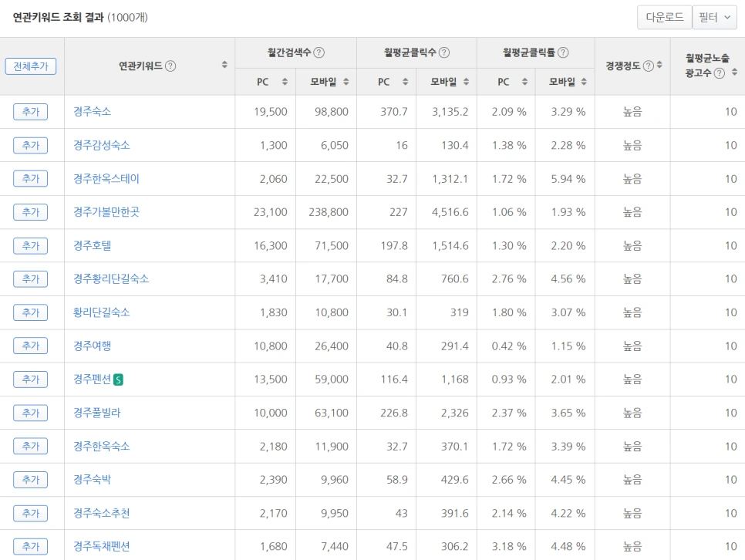Open the 경주한옥스테이 keyword link
Image resolution: width=745 pixels, height=560 pixels.
pos(106,179)
